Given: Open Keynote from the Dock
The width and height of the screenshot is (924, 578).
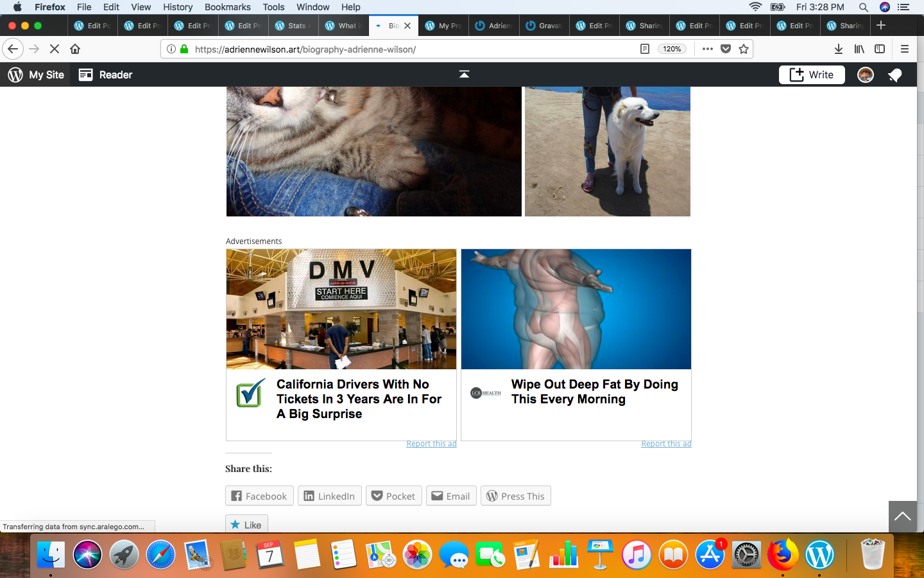Looking at the screenshot, I should click(600, 555).
